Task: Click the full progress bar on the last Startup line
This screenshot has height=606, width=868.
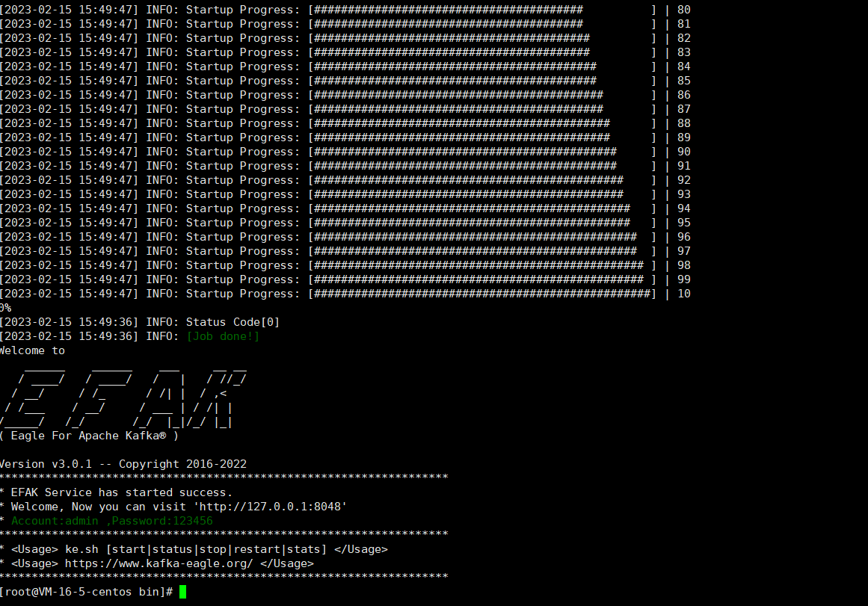Action: (x=482, y=294)
